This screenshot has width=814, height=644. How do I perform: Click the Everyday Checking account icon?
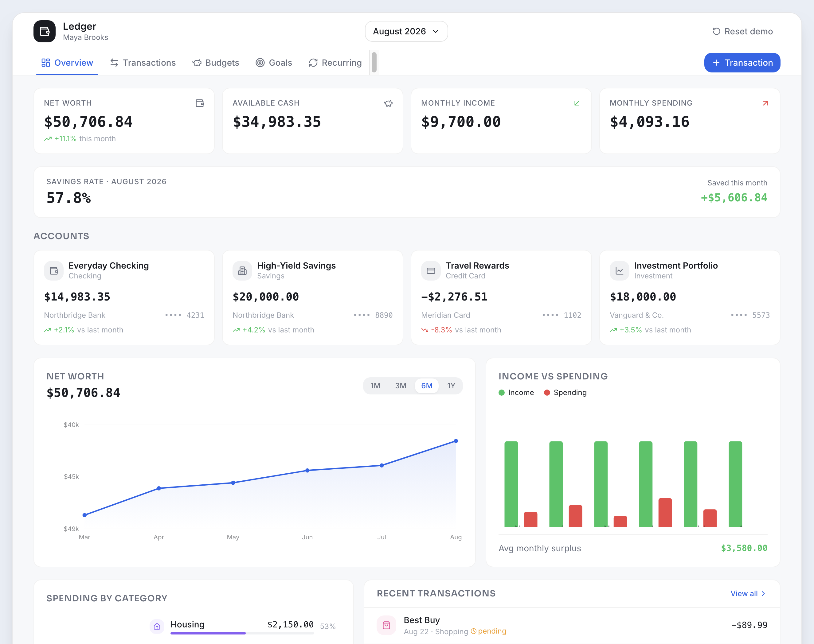point(54,271)
